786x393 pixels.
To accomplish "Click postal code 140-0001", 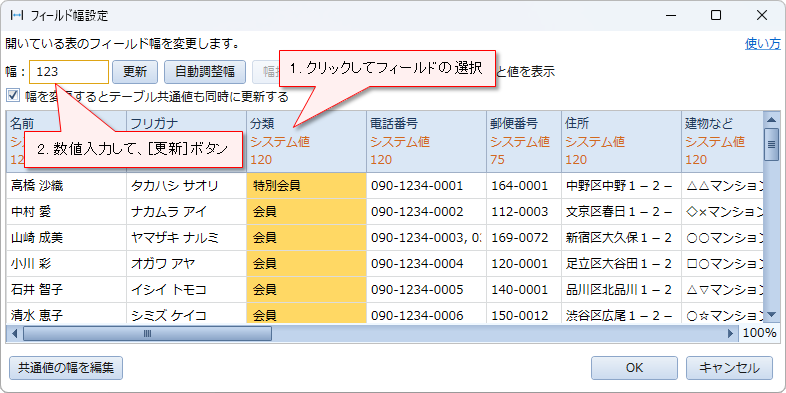I will click(x=523, y=290).
